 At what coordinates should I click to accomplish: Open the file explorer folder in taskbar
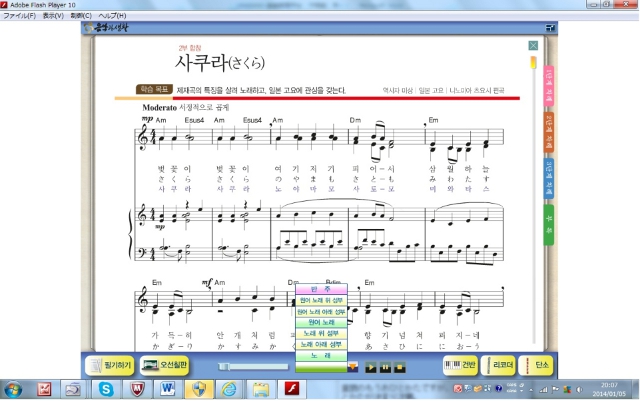click(x=260, y=389)
